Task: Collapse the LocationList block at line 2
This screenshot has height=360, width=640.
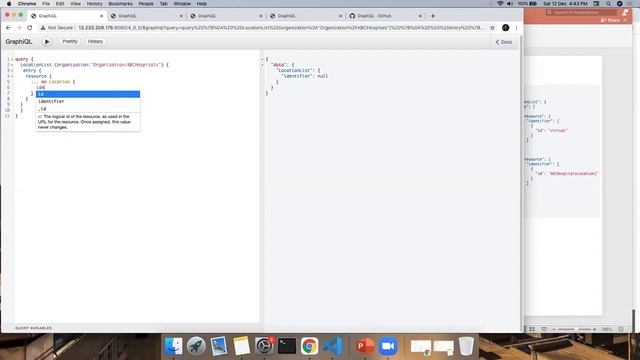Action: click(x=12, y=65)
